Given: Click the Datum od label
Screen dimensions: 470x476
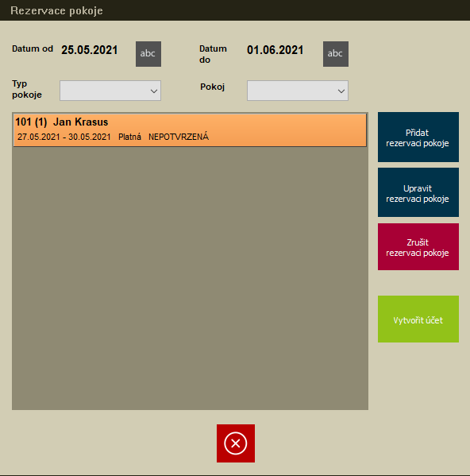Looking at the screenshot, I should 33,49.
